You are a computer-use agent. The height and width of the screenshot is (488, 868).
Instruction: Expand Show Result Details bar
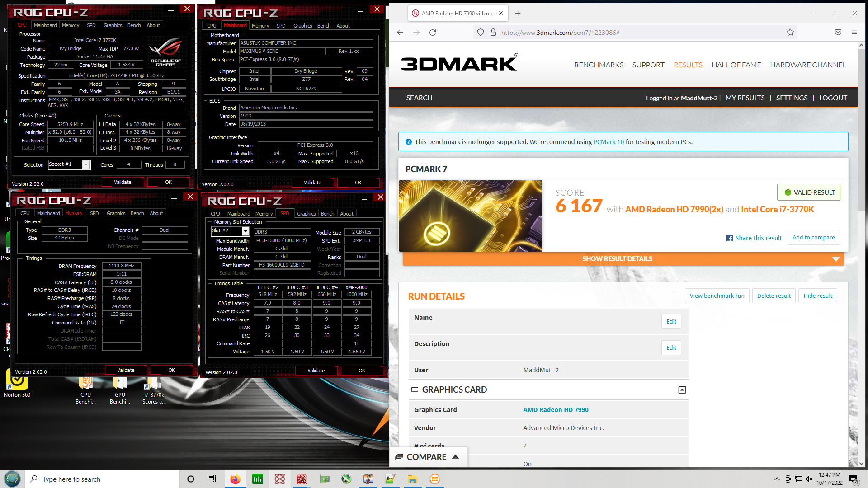[x=623, y=259]
